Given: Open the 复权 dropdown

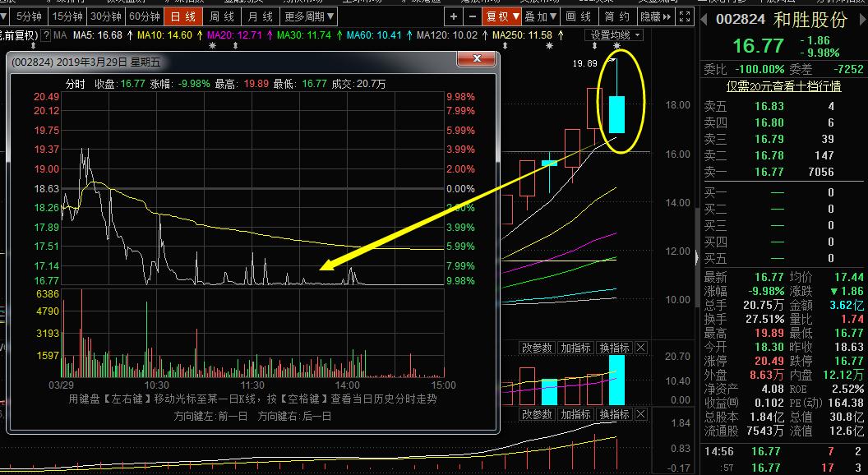Looking at the screenshot, I should pyautogui.click(x=501, y=16).
